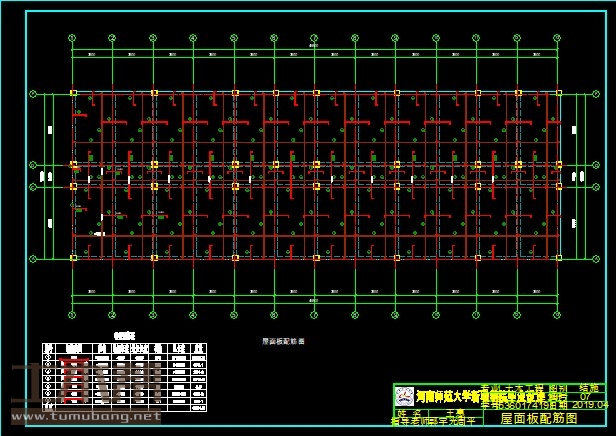The width and height of the screenshot is (616, 436).
Task: Select the 结施 drawing type cell
Action: tap(588, 387)
